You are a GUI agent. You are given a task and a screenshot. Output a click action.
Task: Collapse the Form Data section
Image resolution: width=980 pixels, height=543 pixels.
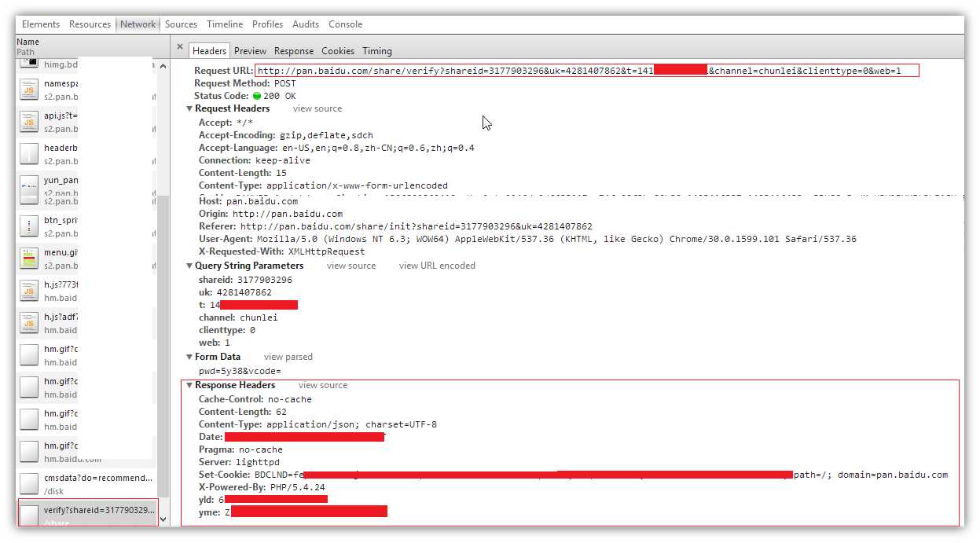(x=189, y=357)
